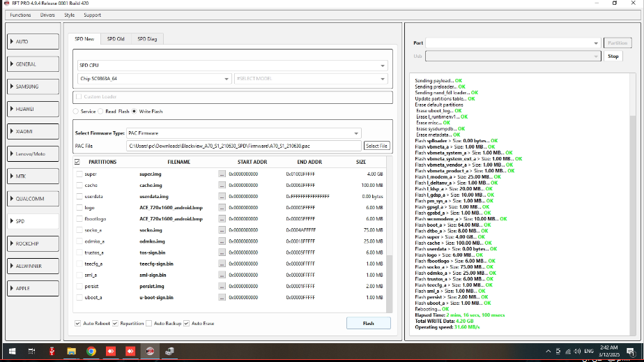Click browse button for sml-sign.bin
This screenshot has height=362, width=644.
(222, 275)
